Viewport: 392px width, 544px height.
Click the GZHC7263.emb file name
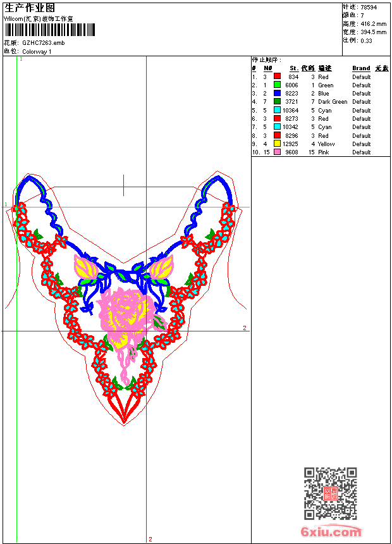point(43,43)
